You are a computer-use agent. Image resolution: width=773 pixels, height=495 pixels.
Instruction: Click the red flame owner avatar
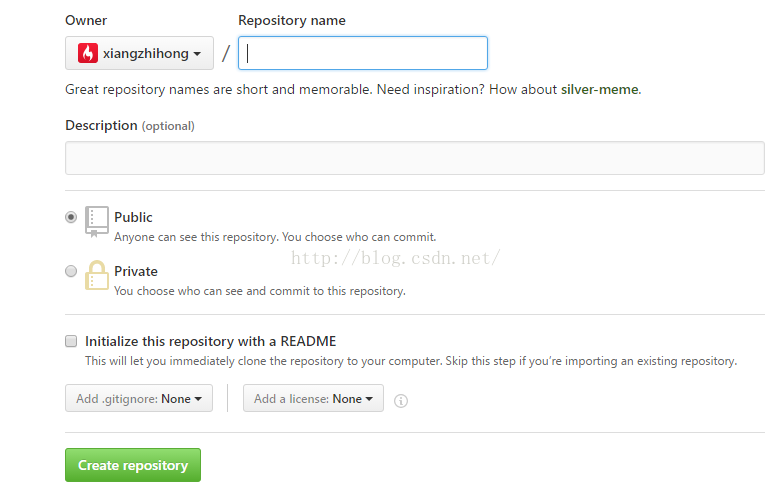[x=88, y=53]
